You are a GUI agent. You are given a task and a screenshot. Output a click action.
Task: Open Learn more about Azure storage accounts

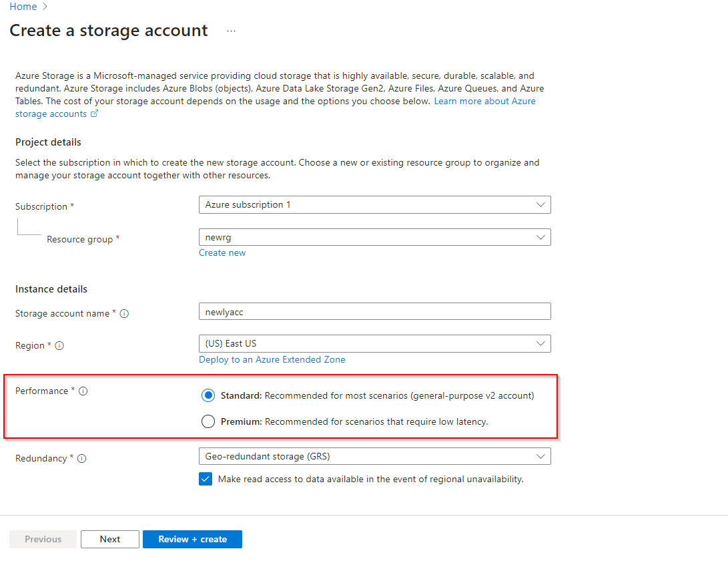click(484, 101)
